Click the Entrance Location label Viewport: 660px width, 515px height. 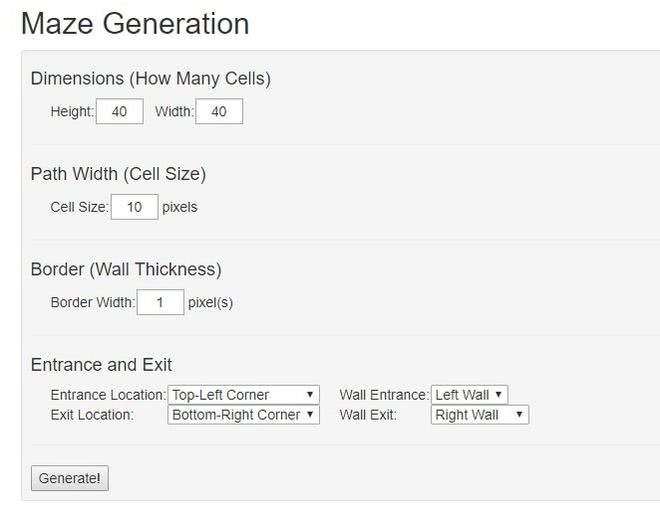coord(108,395)
